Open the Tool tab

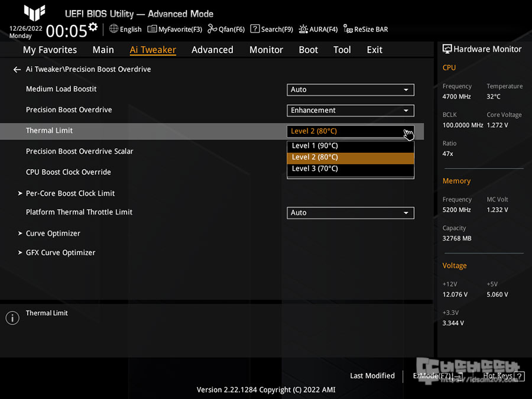pyautogui.click(x=342, y=50)
